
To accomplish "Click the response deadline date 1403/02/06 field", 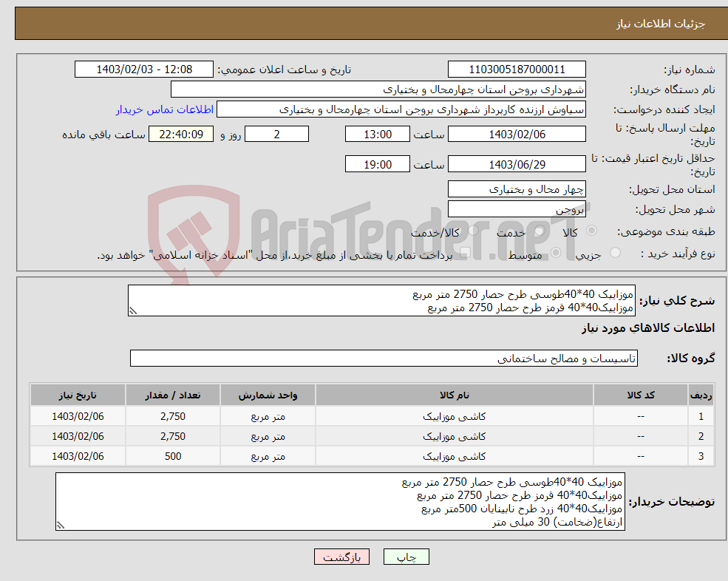I will [x=517, y=135].
